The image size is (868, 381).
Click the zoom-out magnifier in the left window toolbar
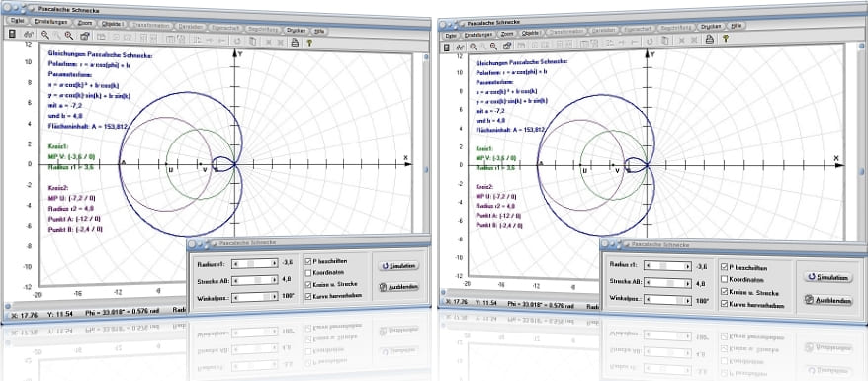tap(44, 35)
